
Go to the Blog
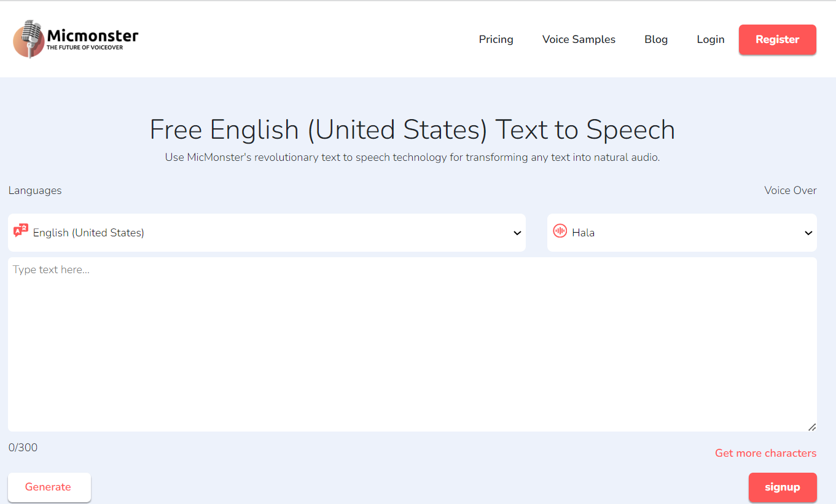point(656,39)
